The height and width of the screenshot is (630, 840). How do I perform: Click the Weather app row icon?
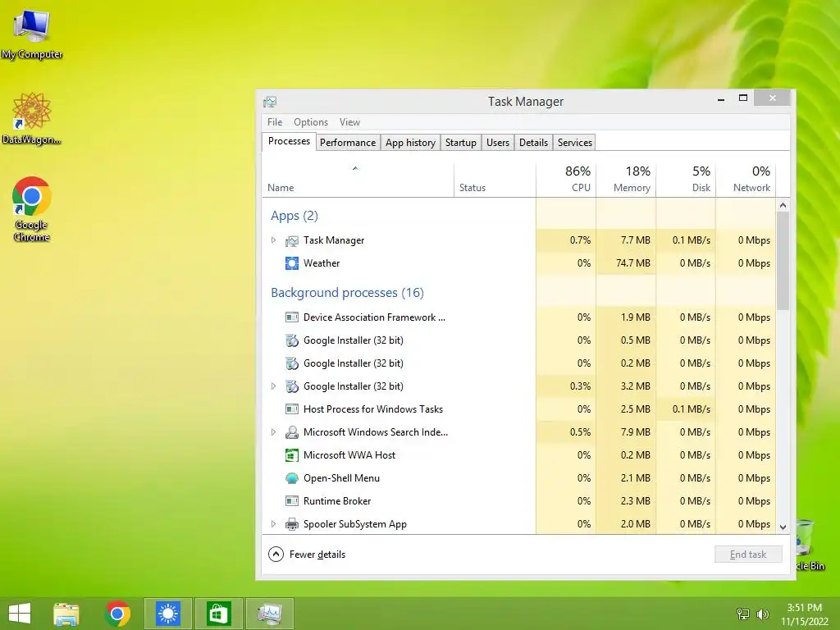(292, 263)
